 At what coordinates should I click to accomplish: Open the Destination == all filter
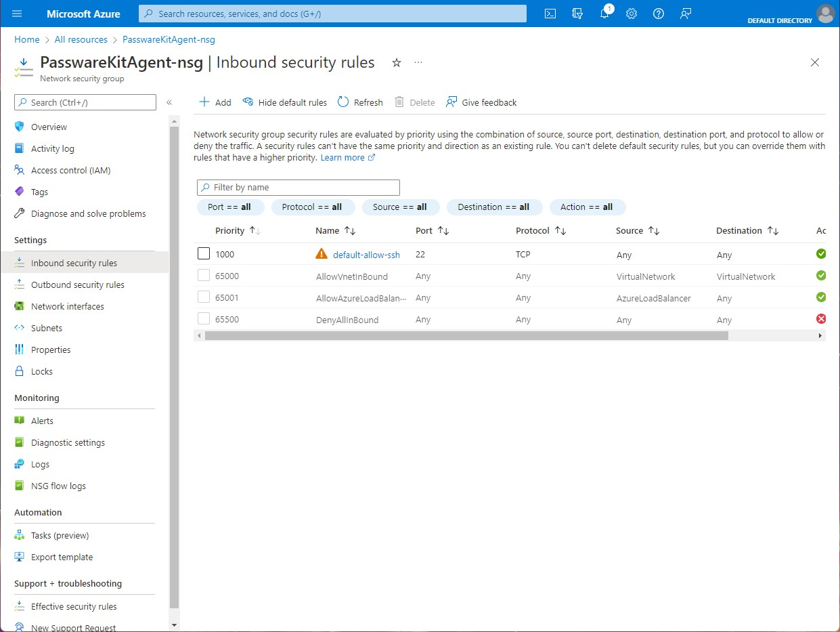[x=494, y=207]
